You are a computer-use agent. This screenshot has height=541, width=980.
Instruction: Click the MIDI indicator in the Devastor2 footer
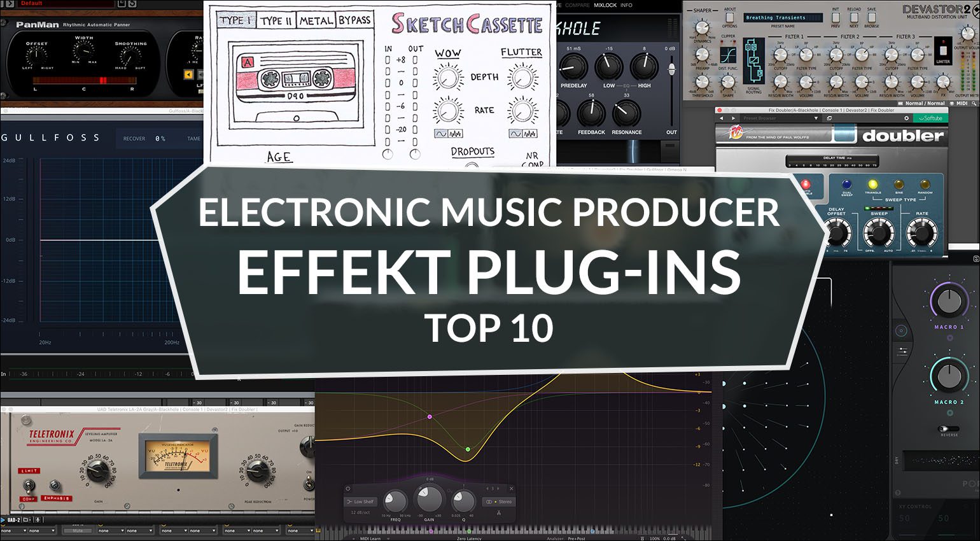pos(960,103)
